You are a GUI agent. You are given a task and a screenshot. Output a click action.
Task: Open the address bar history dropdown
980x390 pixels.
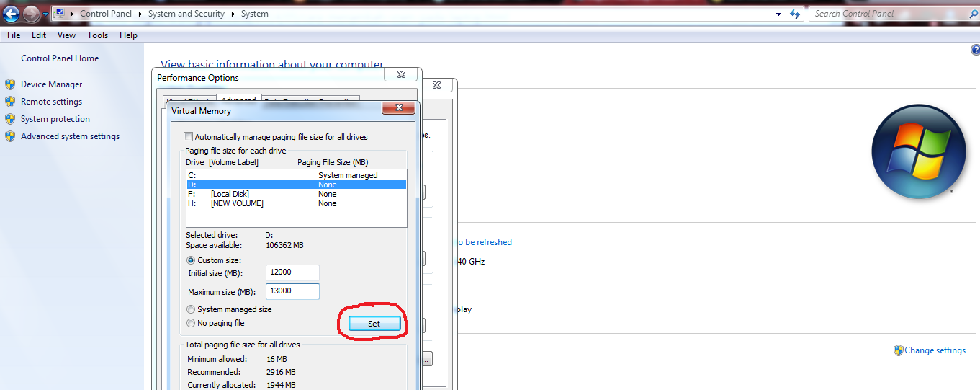point(779,14)
